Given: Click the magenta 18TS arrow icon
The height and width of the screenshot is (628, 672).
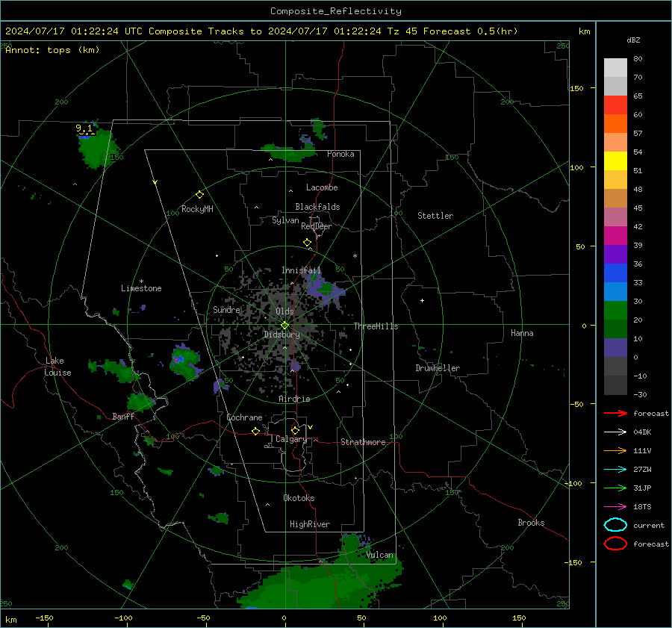Looking at the screenshot, I should click(615, 507).
